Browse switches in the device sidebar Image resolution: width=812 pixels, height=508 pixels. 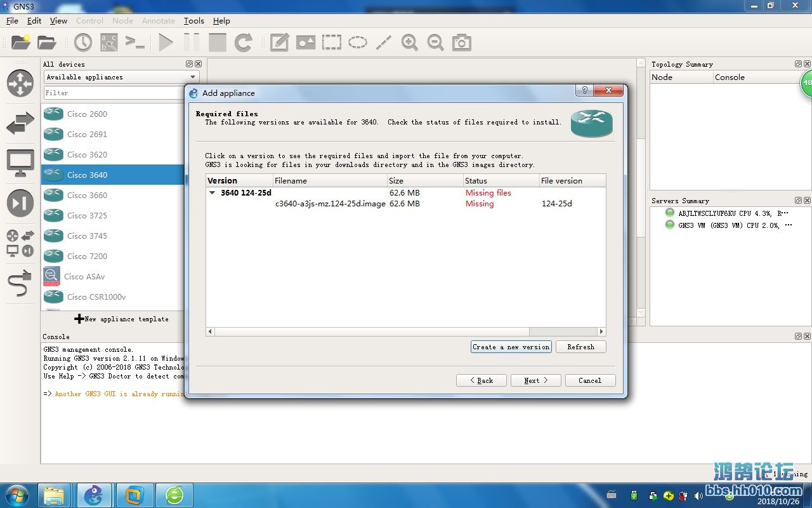(x=20, y=123)
